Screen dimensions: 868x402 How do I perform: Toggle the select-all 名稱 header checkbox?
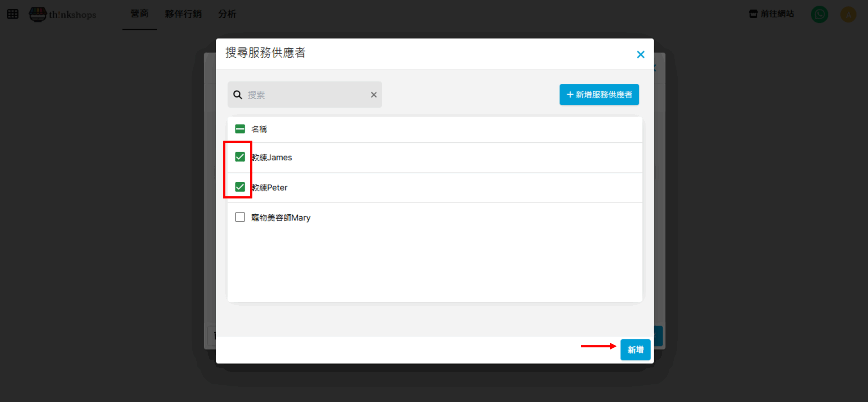coord(240,129)
